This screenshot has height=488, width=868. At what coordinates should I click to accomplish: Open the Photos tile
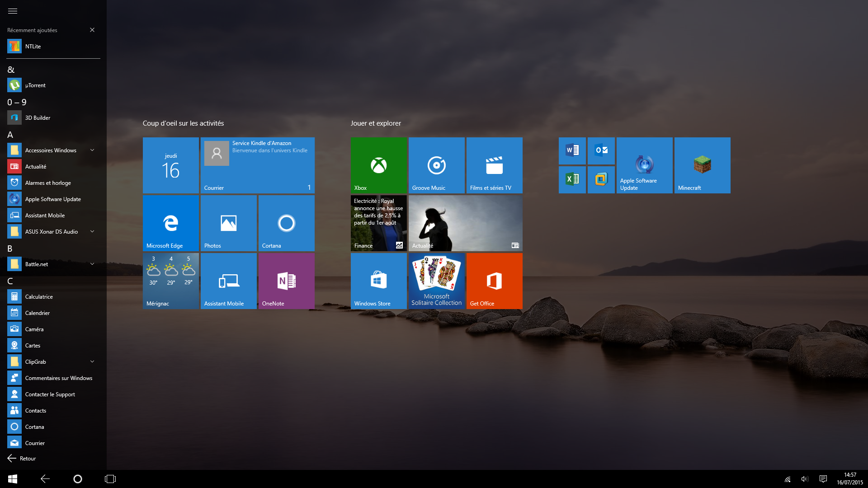(229, 223)
